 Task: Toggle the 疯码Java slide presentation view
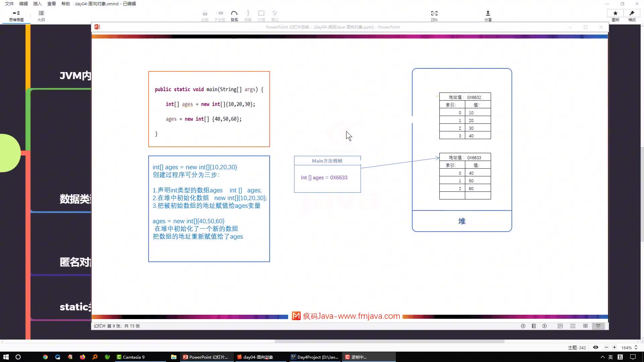(598, 326)
